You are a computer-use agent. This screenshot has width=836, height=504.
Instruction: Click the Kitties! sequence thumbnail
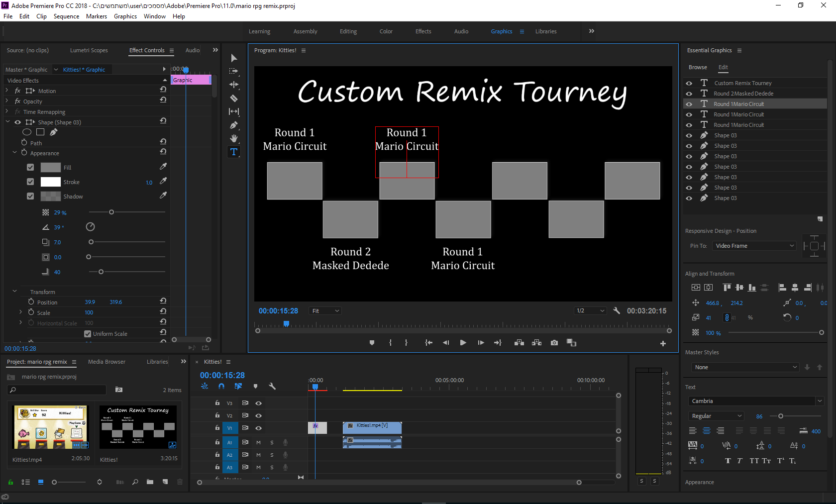pyautogui.click(x=138, y=427)
